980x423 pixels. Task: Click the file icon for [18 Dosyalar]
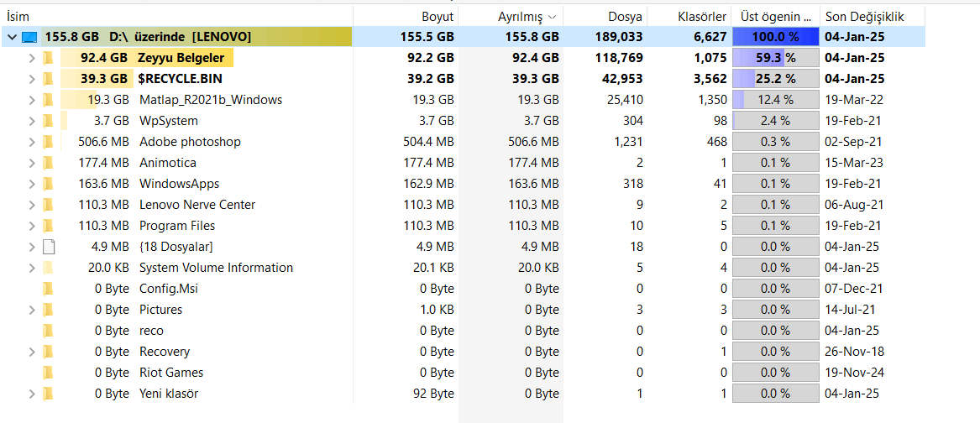[49, 247]
